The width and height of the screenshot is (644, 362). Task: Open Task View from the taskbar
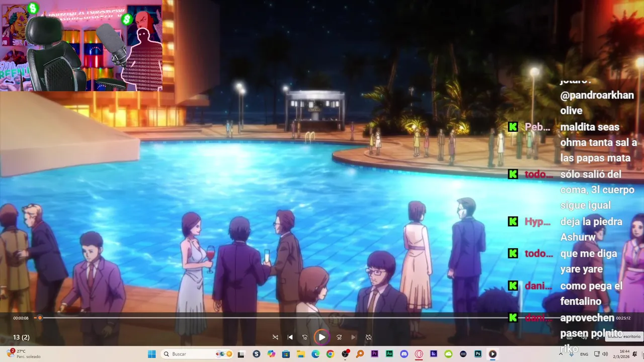coord(243,354)
